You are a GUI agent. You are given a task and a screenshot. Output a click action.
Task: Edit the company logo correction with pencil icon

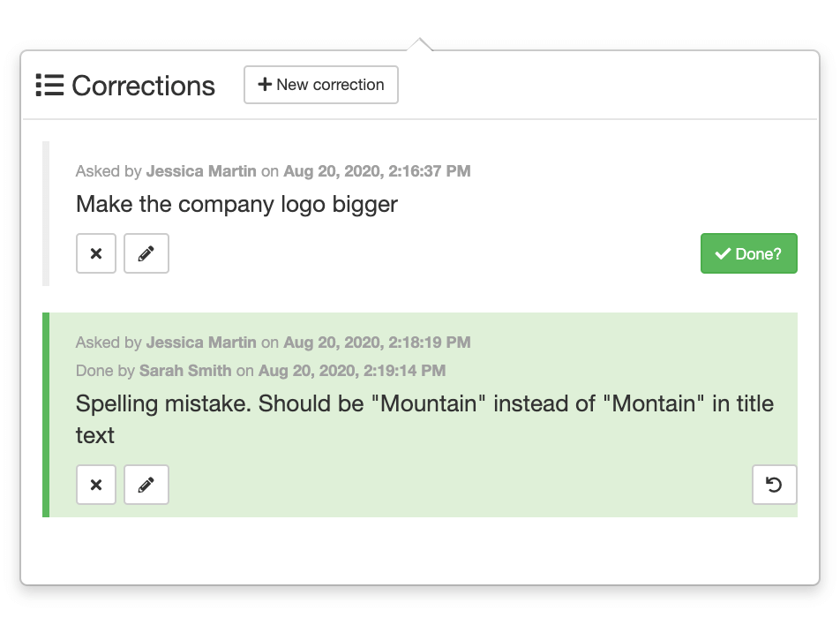pyautogui.click(x=146, y=253)
